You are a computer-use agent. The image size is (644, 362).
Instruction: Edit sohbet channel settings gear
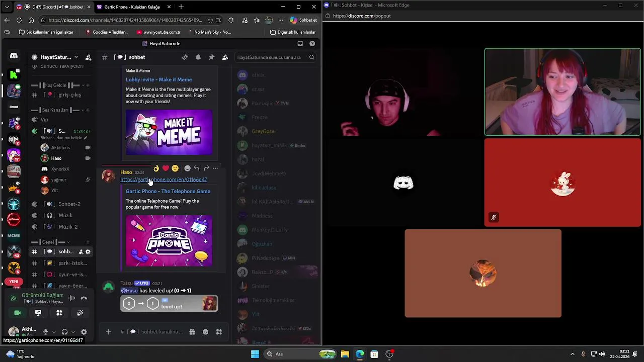point(88,252)
